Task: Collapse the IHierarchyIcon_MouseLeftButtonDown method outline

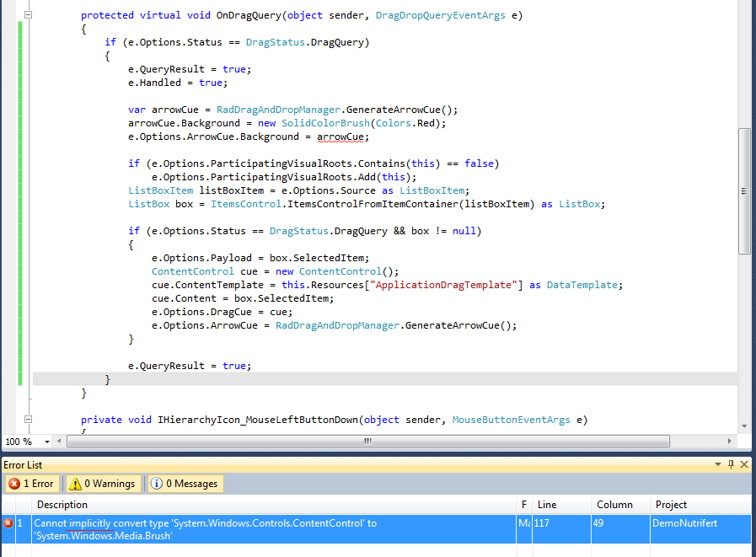Action: (x=28, y=420)
